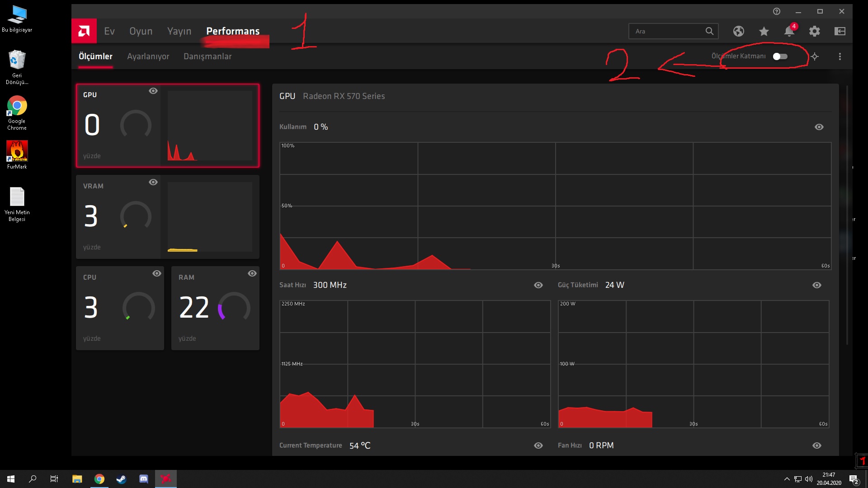Open the three-dot more options menu
Screen dimensions: 868x488
tap(840, 56)
